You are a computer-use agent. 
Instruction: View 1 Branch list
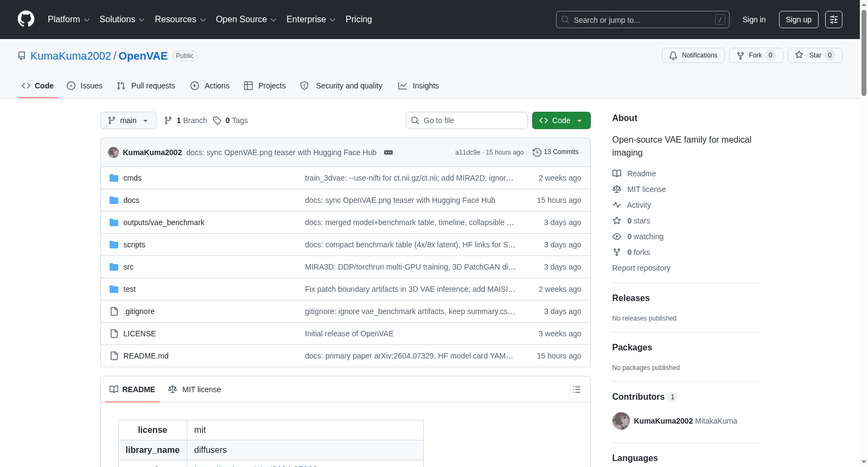click(186, 120)
